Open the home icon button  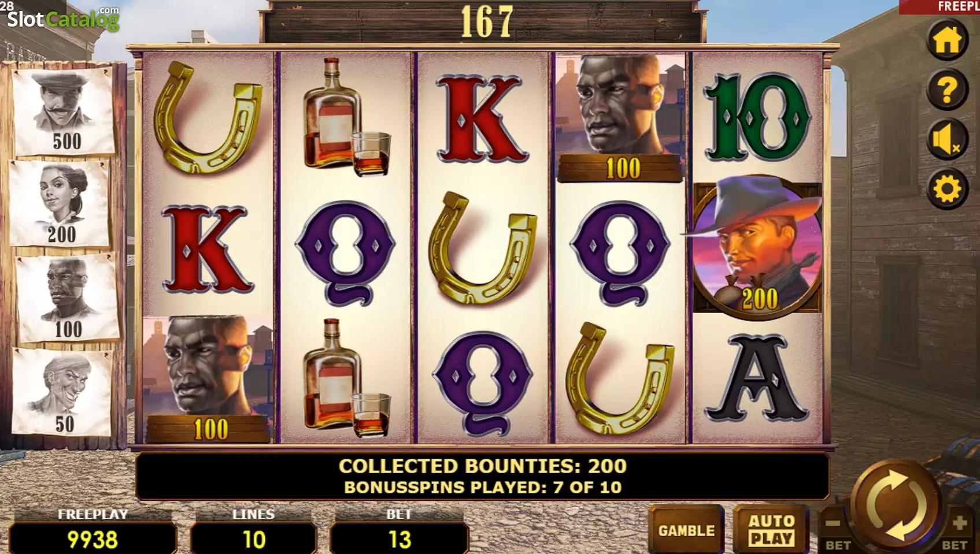pyautogui.click(x=947, y=40)
